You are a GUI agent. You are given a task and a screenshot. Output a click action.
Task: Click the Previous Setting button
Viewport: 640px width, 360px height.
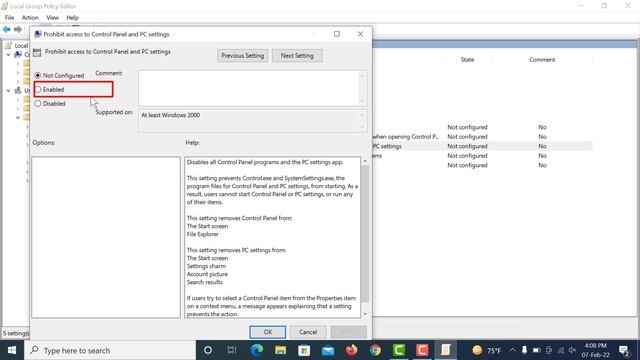click(x=242, y=56)
